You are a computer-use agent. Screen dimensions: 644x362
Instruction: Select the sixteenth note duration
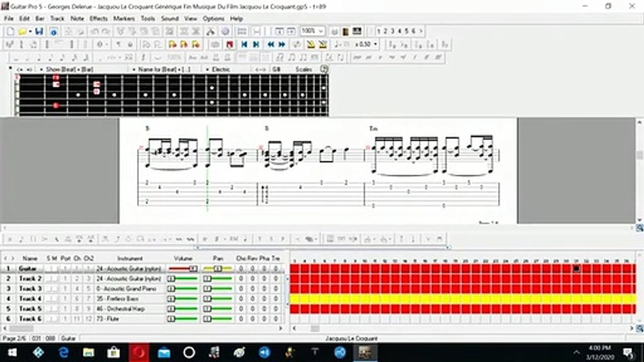[x=63, y=57]
